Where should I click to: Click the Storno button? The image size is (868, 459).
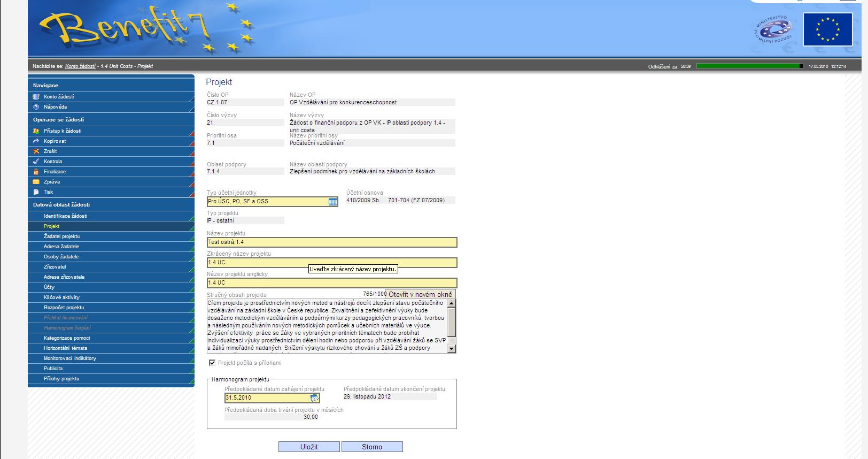372,447
